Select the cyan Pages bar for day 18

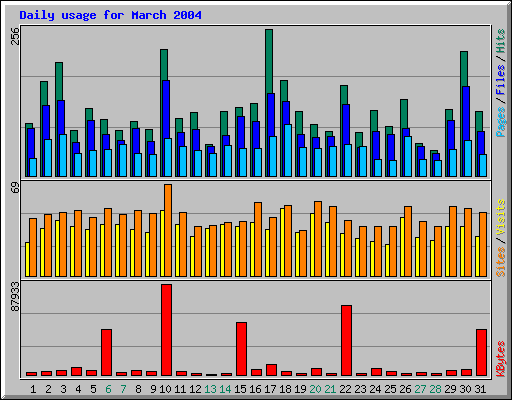[x=288, y=150]
